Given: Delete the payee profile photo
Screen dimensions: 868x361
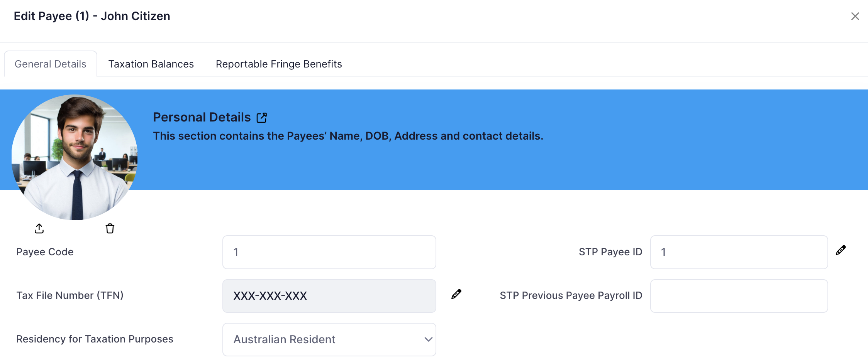Looking at the screenshot, I should coord(110,229).
